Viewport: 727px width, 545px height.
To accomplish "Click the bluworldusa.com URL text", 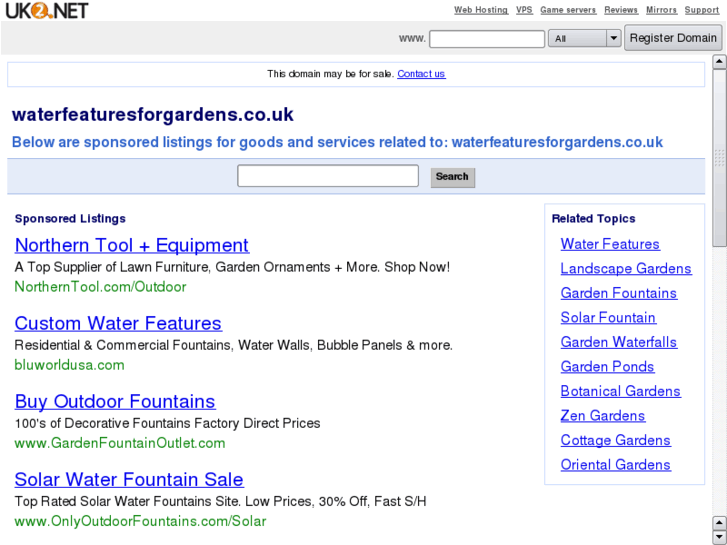I will pyautogui.click(x=70, y=365).
